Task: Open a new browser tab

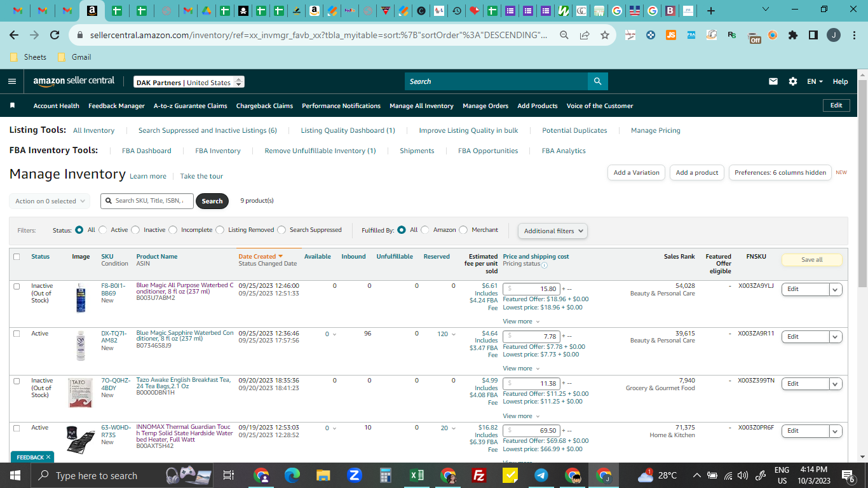Action: [711, 11]
